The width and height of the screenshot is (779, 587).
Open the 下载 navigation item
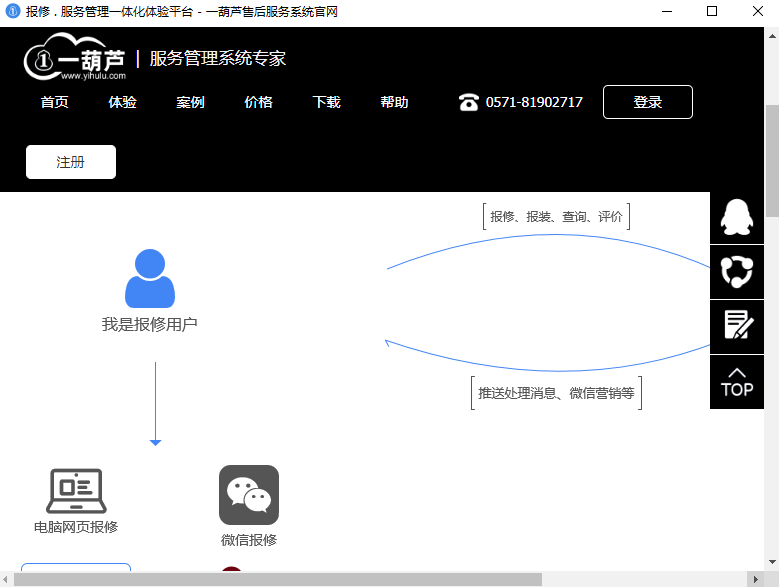(x=326, y=102)
